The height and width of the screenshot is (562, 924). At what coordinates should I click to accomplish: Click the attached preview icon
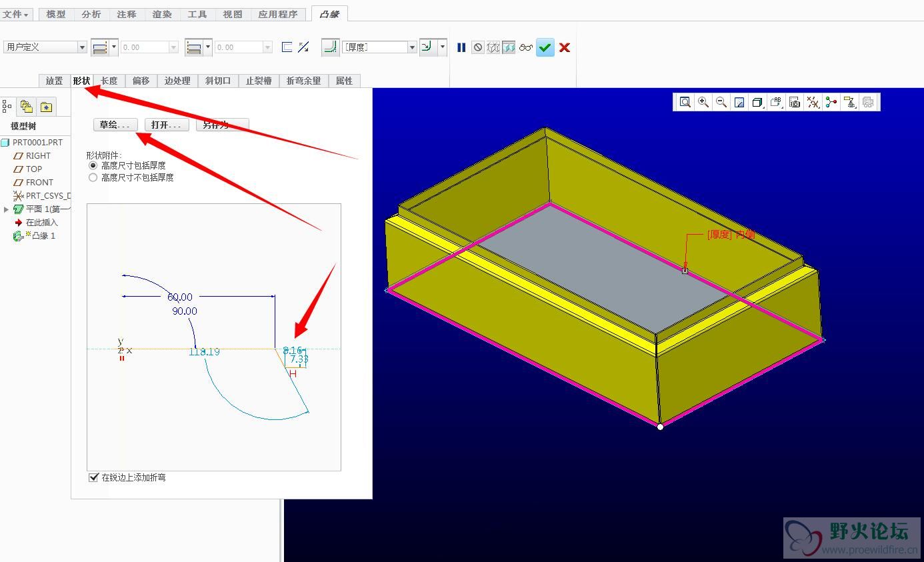click(509, 47)
